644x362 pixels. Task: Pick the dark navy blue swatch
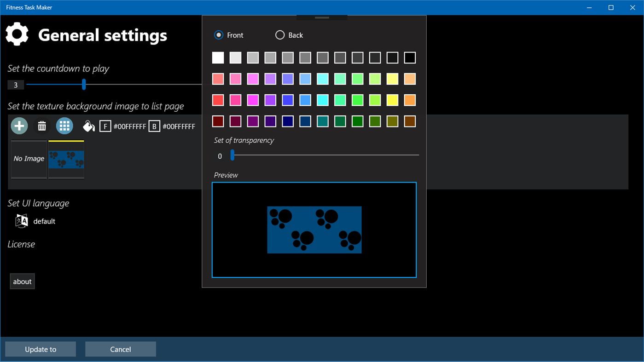click(x=288, y=121)
